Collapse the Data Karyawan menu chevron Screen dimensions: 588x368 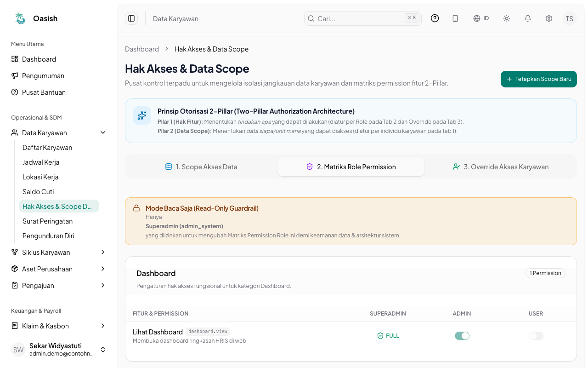click(103, 133)
